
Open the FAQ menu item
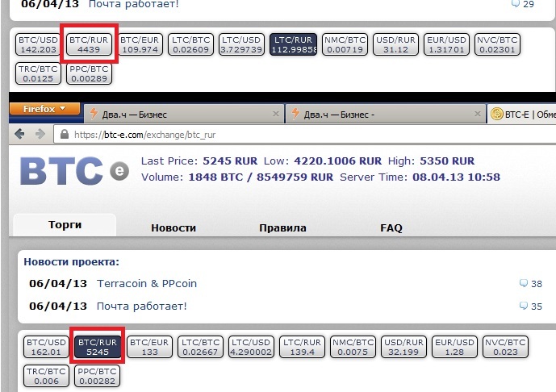pos(391,227)
